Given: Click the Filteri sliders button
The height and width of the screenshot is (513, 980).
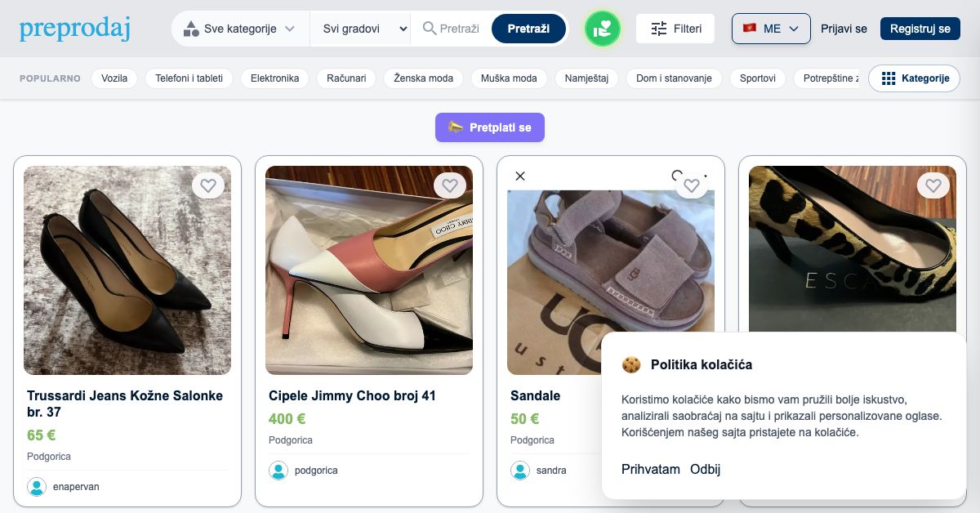Looking at the screenshot, I should coord(675,29).
